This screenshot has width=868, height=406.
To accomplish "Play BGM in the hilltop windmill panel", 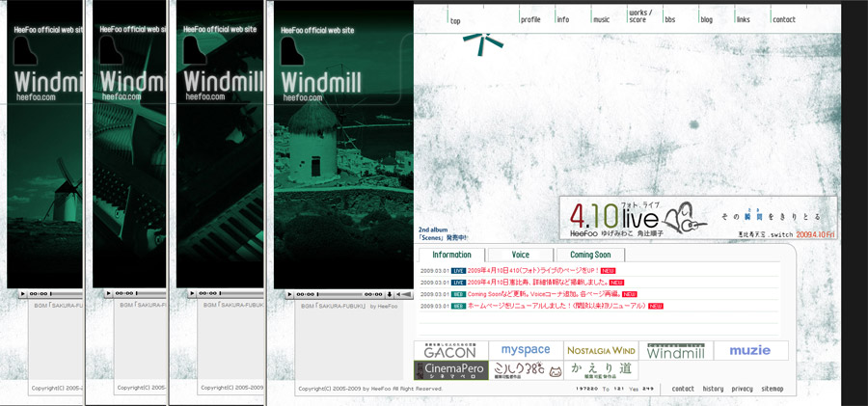I will (23, 293).
